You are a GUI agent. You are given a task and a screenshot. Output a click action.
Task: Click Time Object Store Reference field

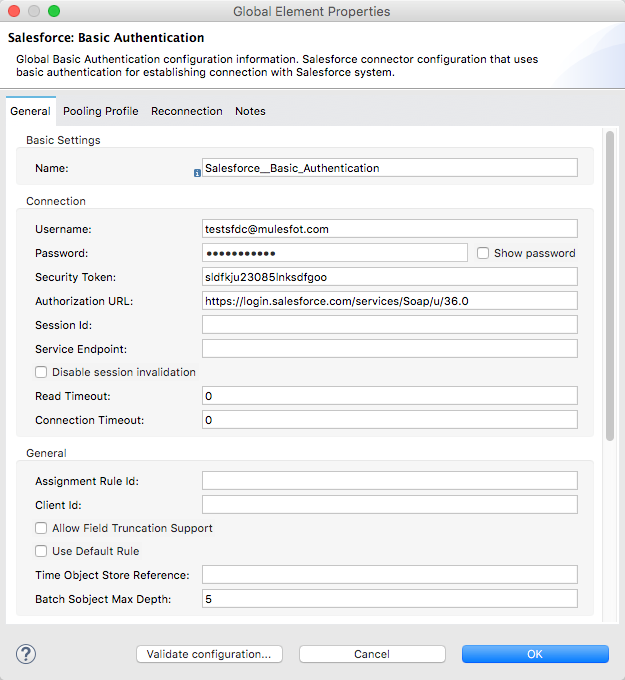pos(389,575)
